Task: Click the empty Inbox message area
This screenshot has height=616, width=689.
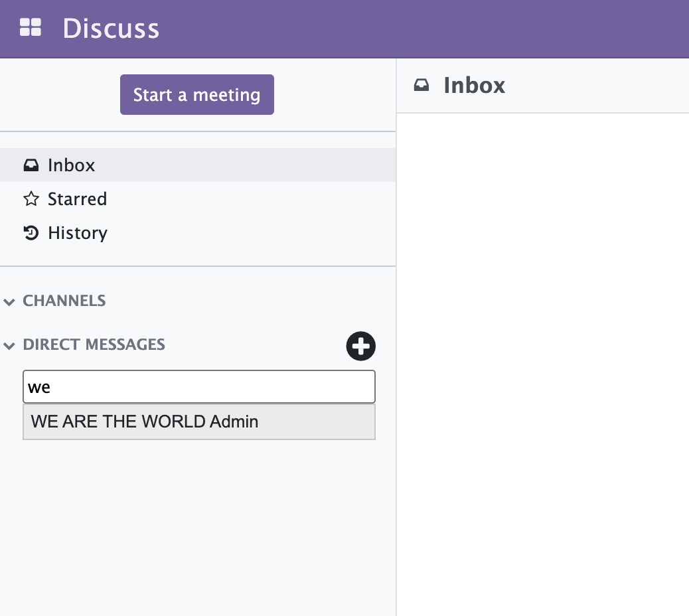Action: (542, 365)
